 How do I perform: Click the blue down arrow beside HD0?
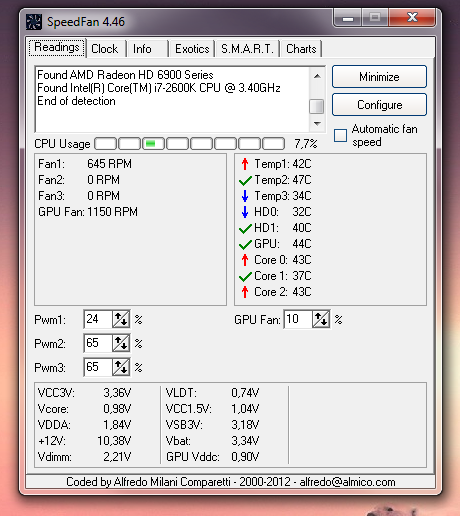point(245,212)
